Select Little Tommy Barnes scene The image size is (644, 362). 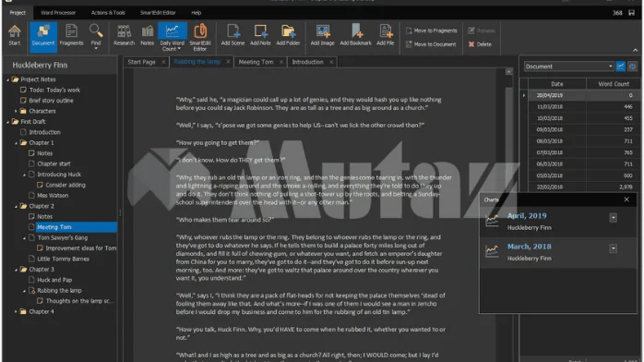(x=64, y=259)
